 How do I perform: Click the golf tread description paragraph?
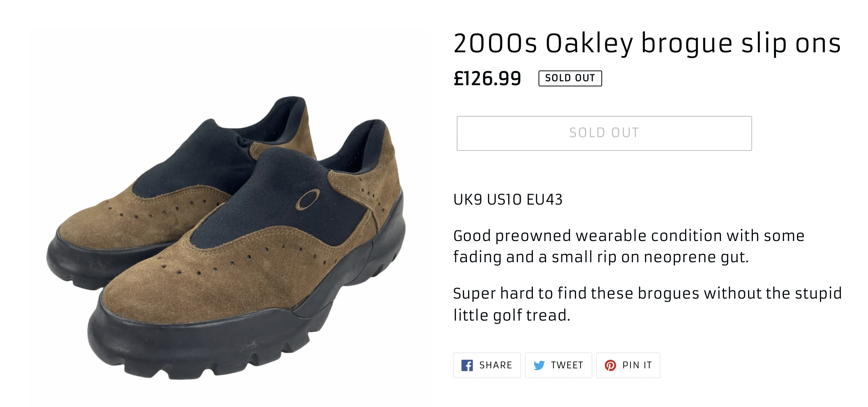(647, 304)
